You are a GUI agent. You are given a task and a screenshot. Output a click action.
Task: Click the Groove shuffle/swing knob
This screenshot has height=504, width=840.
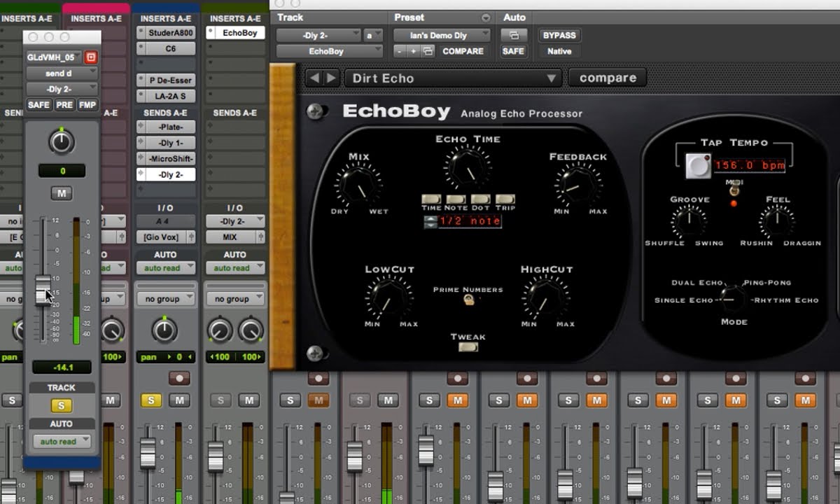click(689, 221)
